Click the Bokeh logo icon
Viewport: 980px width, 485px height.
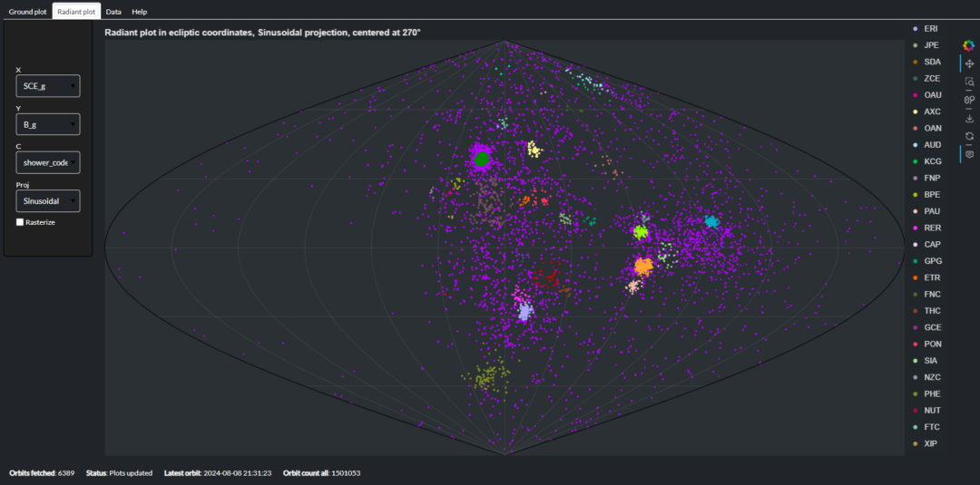click(969, 45)
